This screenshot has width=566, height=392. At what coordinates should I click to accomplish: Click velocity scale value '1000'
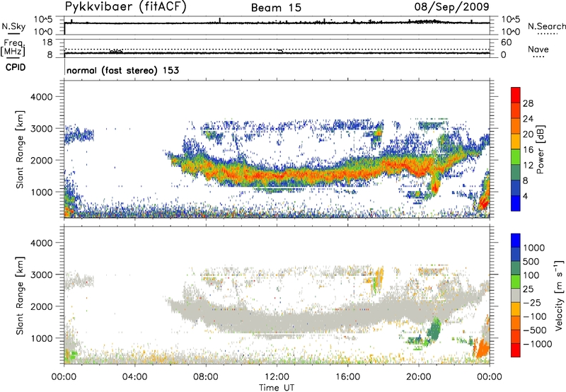click(533, 248)
